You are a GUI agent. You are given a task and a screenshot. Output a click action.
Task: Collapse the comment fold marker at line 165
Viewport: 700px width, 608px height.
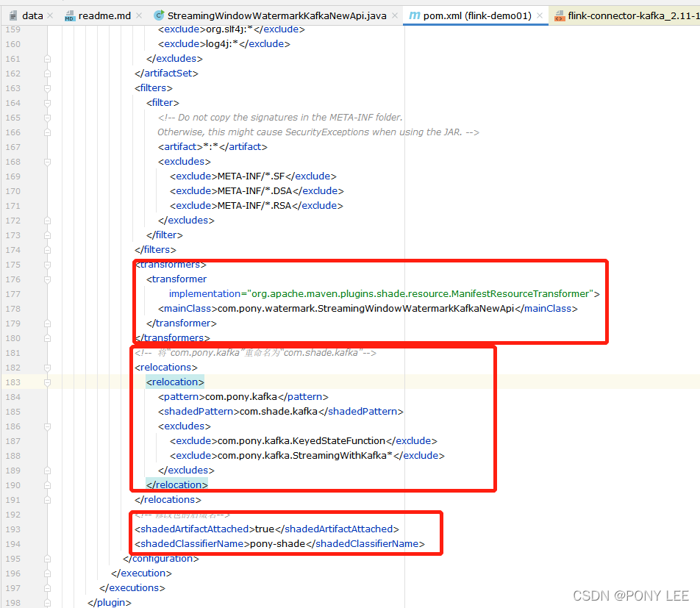(x=47, y=118)
